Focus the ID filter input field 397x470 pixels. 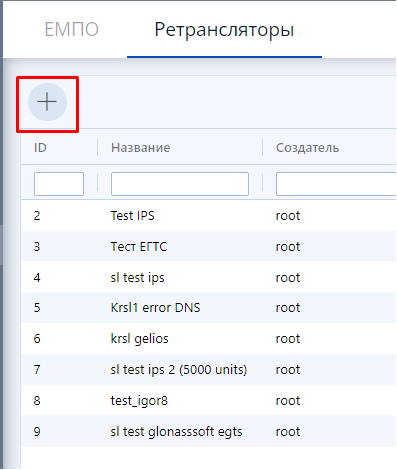click(x=59, y=184)
